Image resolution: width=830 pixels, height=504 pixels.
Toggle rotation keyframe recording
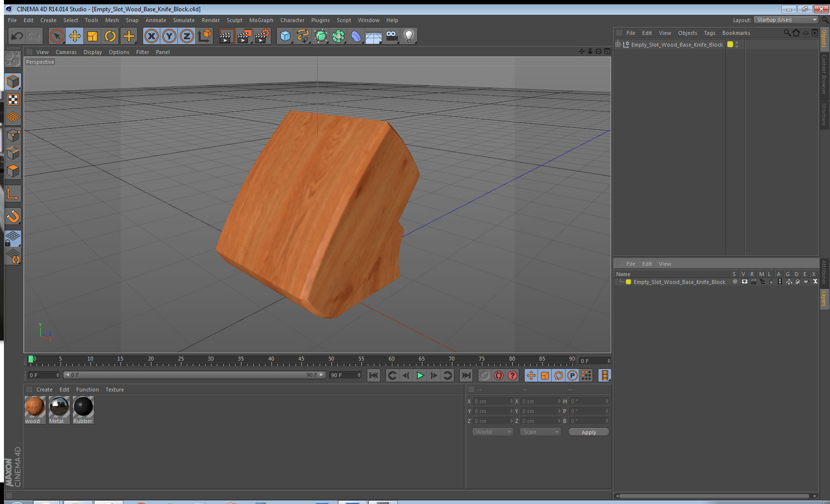559,375
